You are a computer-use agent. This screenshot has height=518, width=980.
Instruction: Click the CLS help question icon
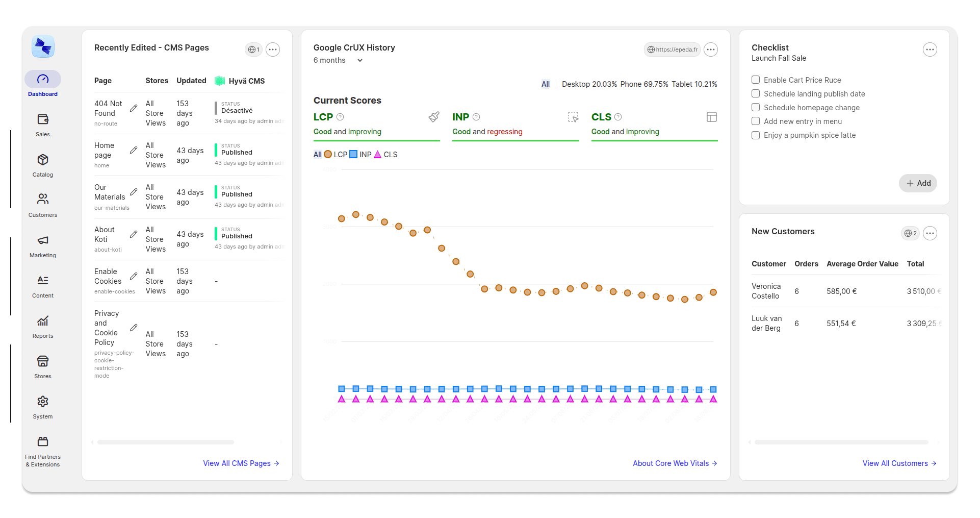point(618,117)
